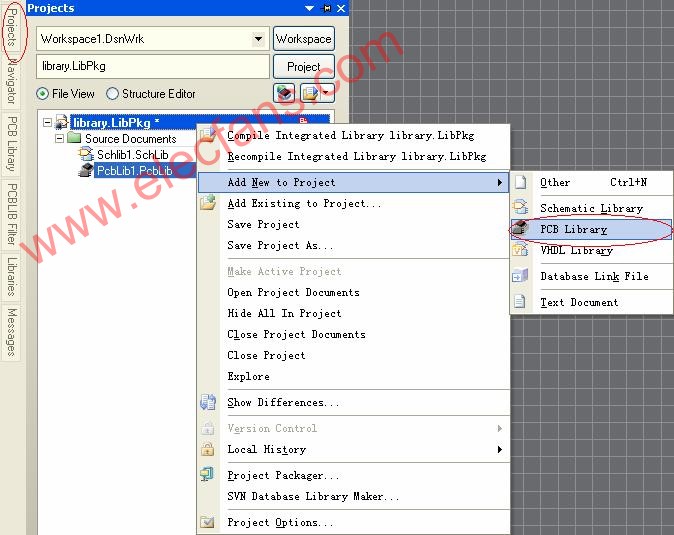
Task: Collapse the Source Documents folder node
Action: [59, 138]
